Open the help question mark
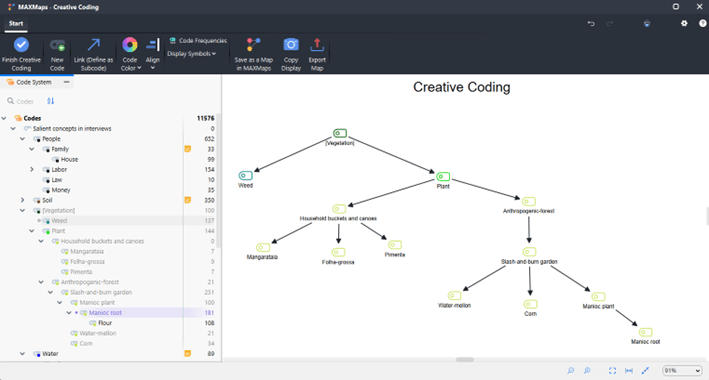 [x=703, y=23]
